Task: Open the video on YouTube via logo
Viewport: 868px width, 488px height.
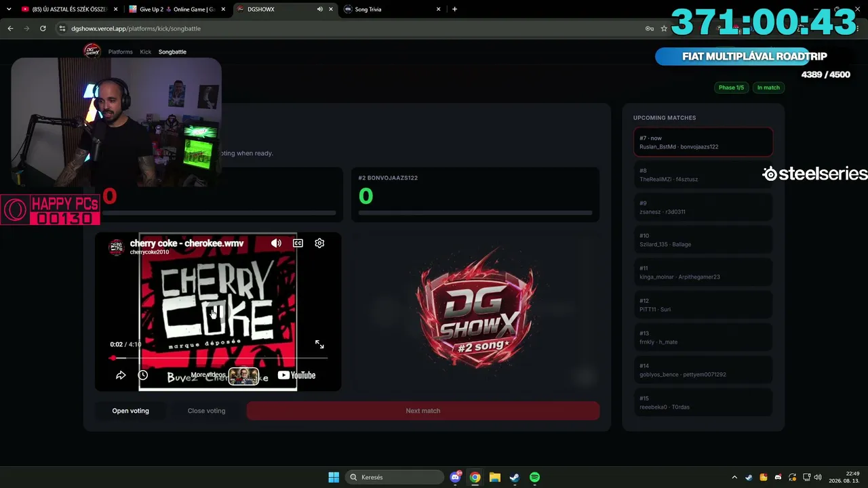Action: pos(296,375)
